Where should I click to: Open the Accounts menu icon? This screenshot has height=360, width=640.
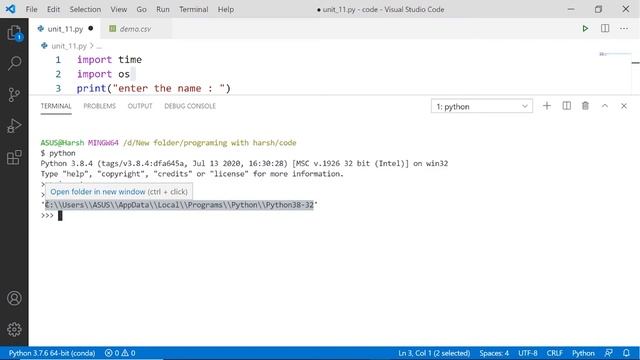tap(14, 298)
